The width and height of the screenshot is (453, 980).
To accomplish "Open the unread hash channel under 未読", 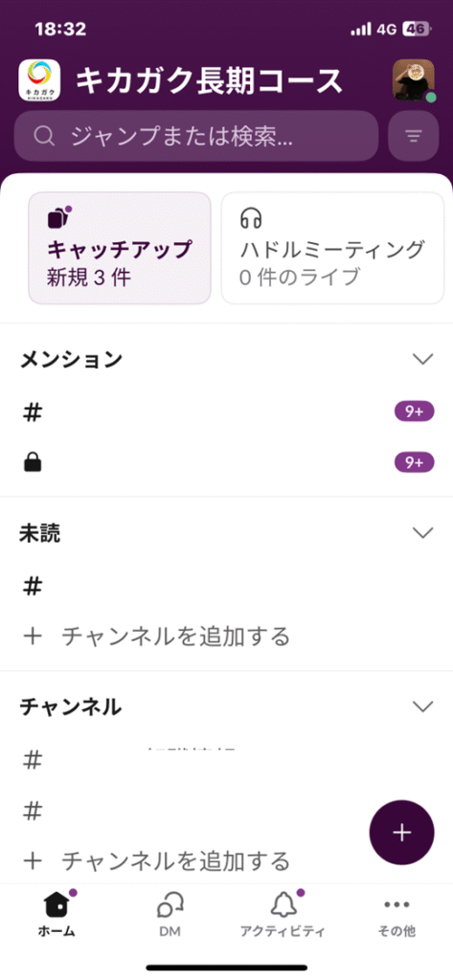I will (x=226, y=587).
